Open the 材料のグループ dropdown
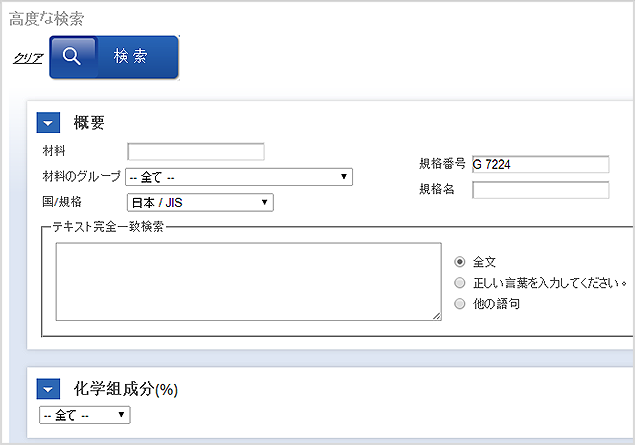The width and height of the screenshot is (635, 445). pyautogui.click(x=239, y=177)
